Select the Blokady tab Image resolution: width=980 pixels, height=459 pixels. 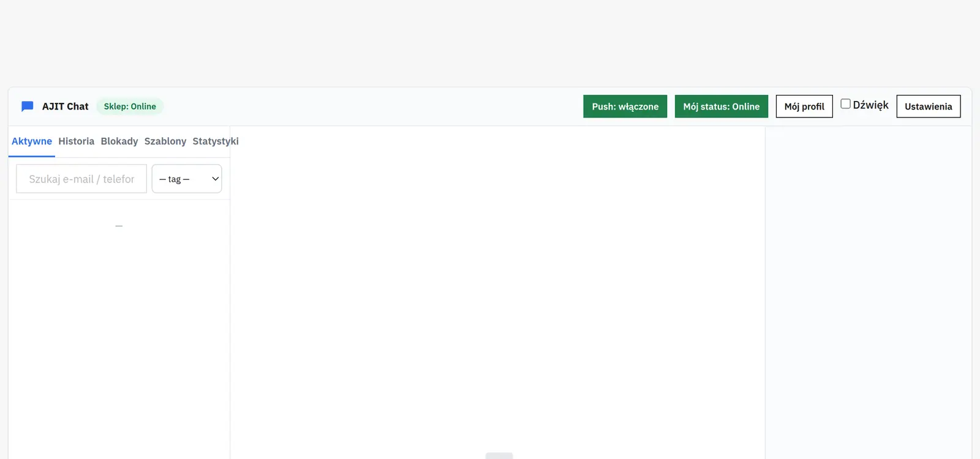point(119,141)
